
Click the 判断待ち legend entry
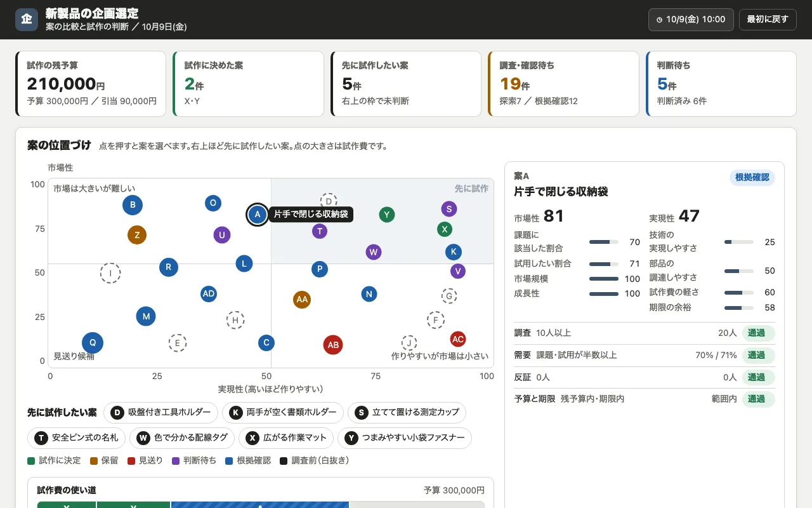(194, 460)
